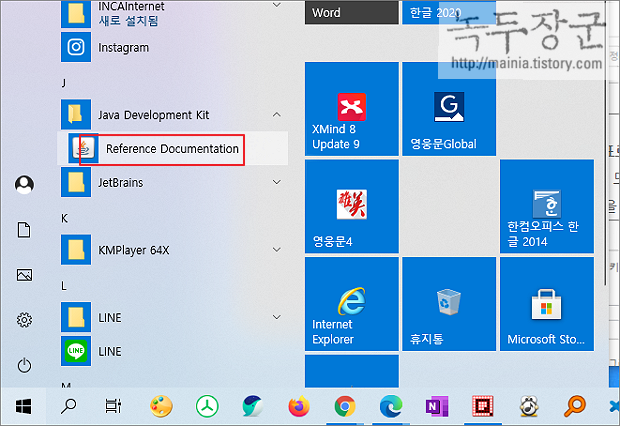Image resolution: width=620 pixels, height=426 pixels.
Task: Select the KMPlayer 64X folder entry
Action: 173,250
